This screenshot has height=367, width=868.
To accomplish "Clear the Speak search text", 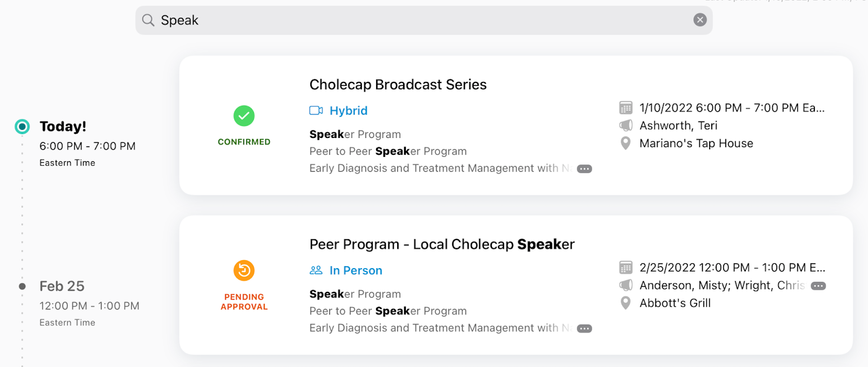I will (x=700, y=20).
